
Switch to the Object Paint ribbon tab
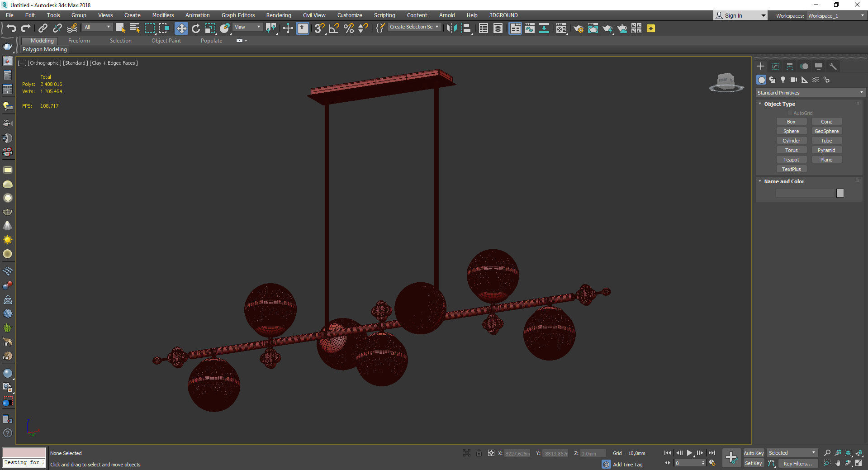166,41
